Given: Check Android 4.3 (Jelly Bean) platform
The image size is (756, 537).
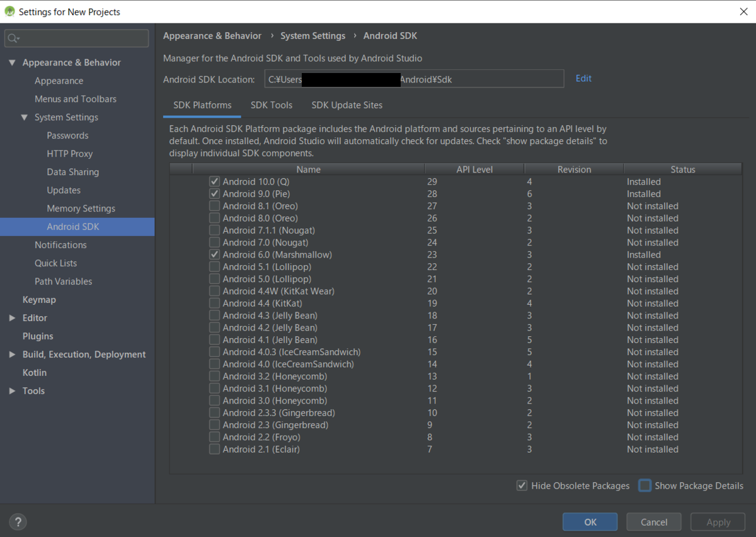Looking at the screenshot, I should [x=215, y=315].
